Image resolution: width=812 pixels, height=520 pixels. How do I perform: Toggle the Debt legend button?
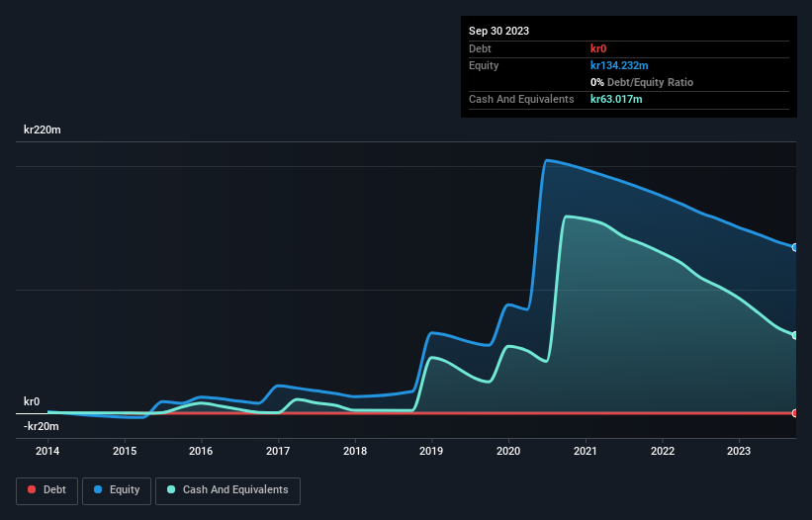click(x=46, y=490)
